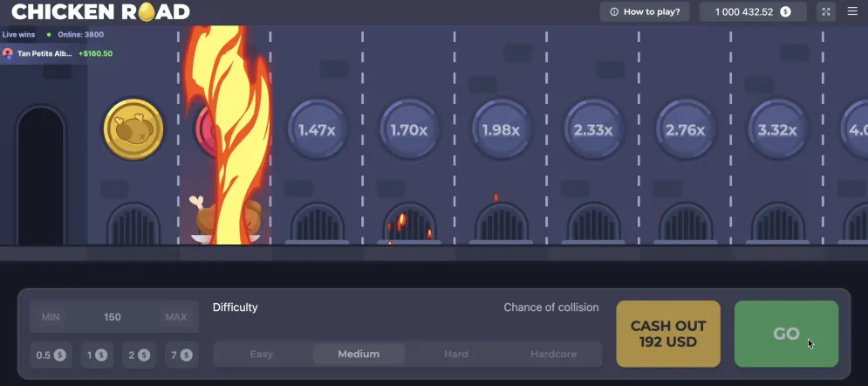
Task: Click the +$160.50 win amount
Action: [x=95, y=54]
